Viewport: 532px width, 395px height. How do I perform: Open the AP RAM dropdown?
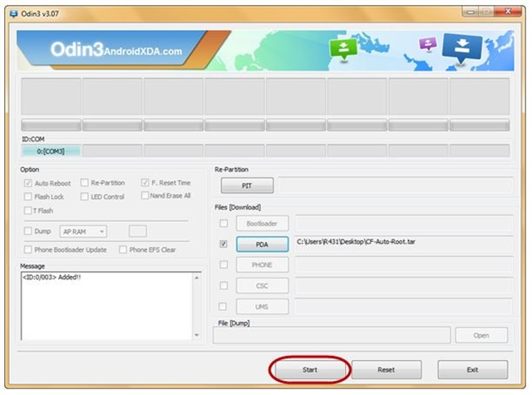(x=83, y=231)
